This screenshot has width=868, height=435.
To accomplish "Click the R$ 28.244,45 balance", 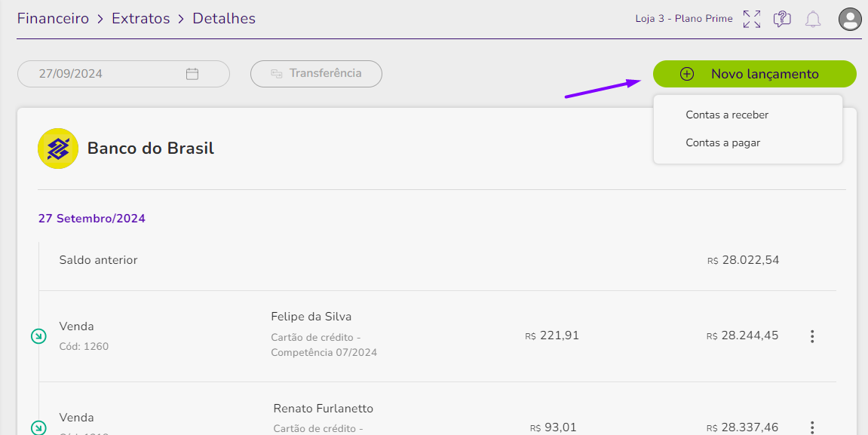I will [x=742, y=335].
